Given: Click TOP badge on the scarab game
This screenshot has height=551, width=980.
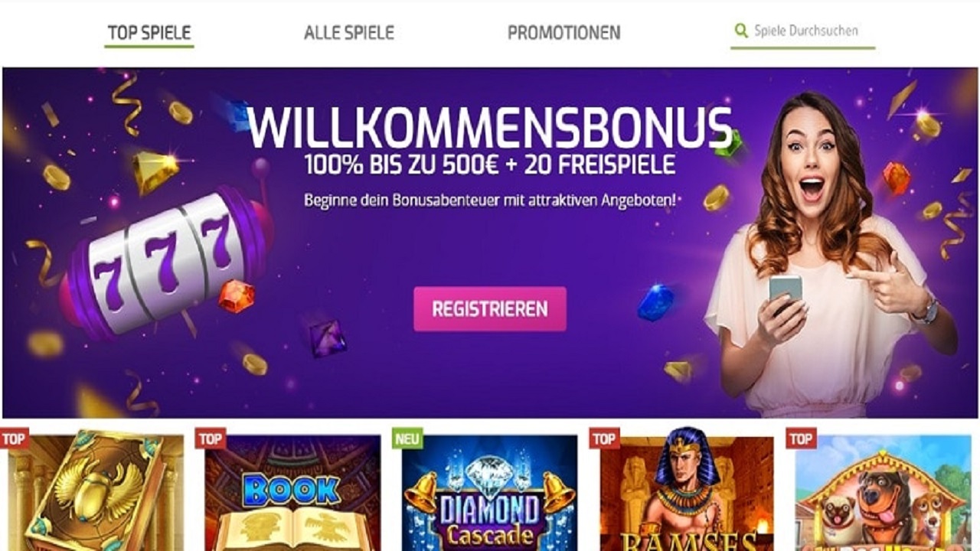Looking at the screenshot, I should (x=14, y=439).
